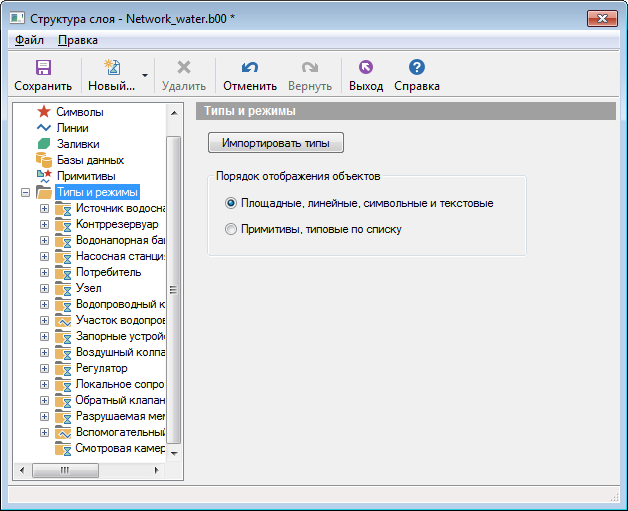
Task: Select the Символы tree item
Action: [80, 112]
